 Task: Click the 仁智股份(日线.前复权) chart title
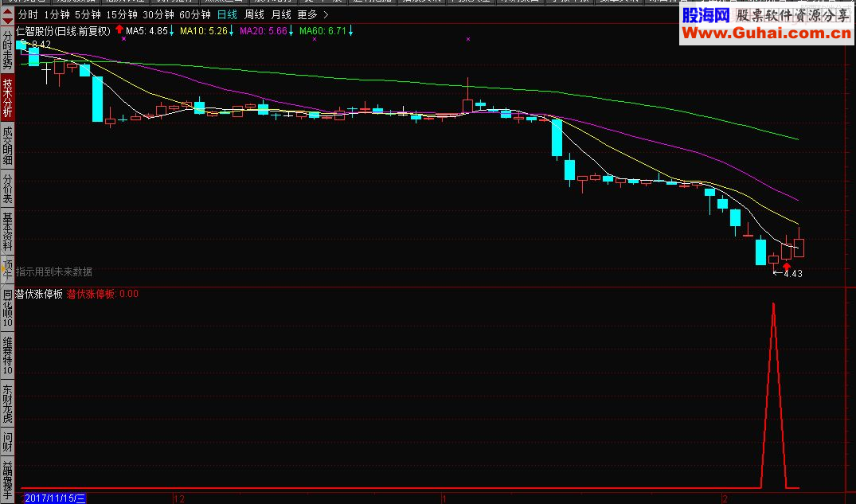click(x=64, y=31)
